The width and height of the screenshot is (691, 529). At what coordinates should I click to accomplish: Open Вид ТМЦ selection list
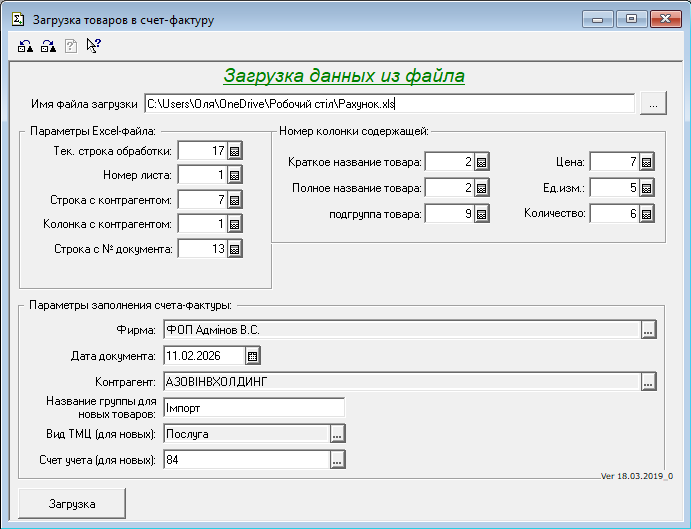(337, 433)
